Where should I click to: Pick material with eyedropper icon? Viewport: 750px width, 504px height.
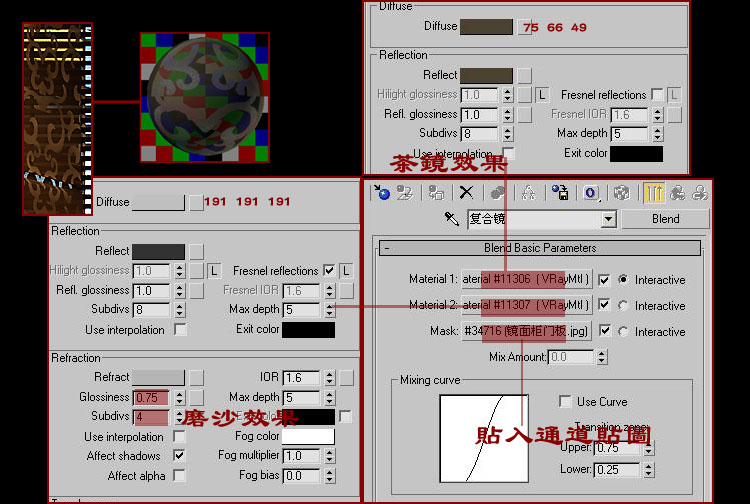point(451,219)
